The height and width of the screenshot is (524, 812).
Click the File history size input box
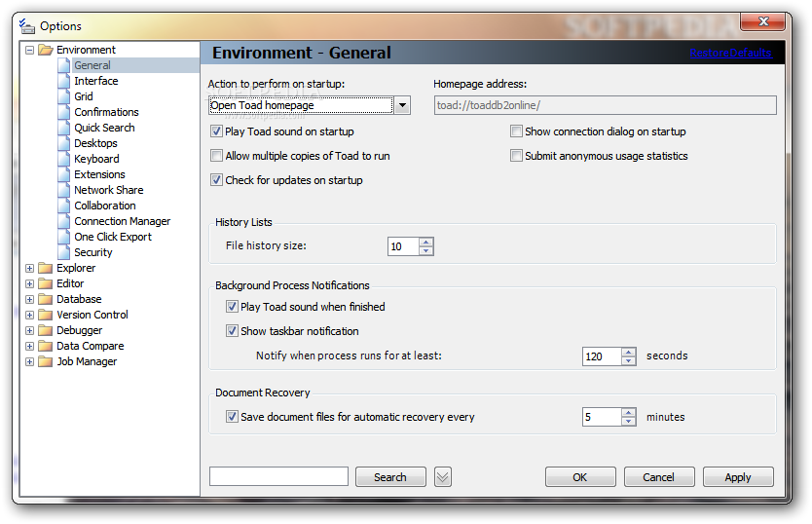pyautogui.click(x=403, y=246)
